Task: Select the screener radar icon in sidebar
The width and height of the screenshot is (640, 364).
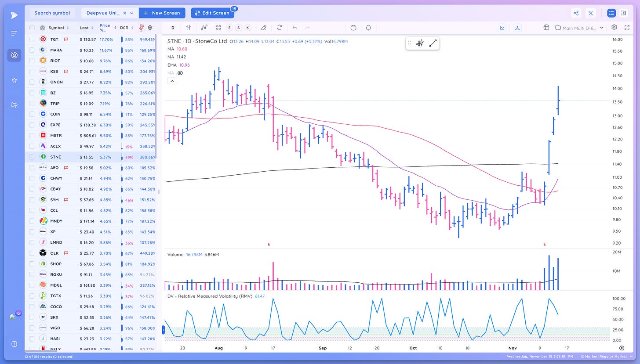Action: pos(15,55)
